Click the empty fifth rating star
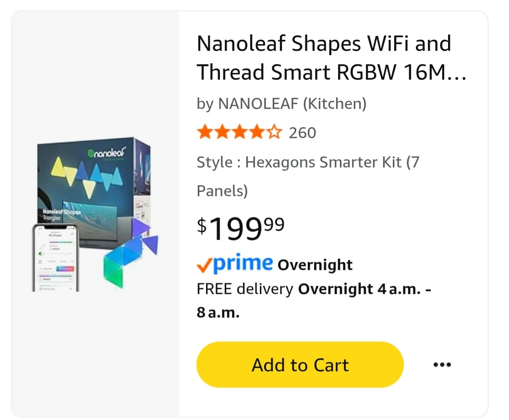This screenshot has height=420, width=509. [x=274, y=132]
